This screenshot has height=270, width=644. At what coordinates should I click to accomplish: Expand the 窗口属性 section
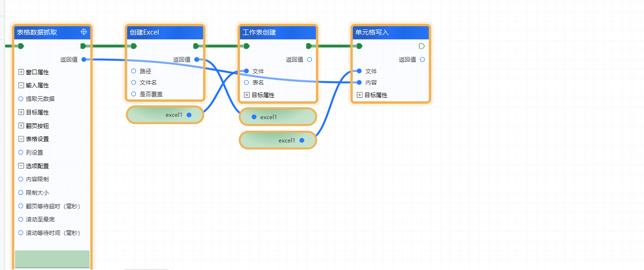[20, 71]
